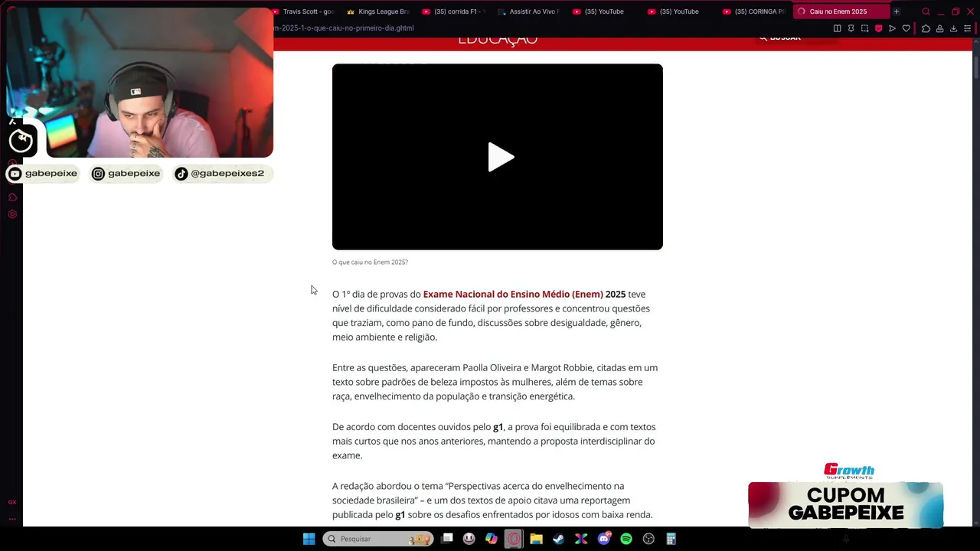Click the sidebar three-dots more icon
The height and width of the screenshot is (551, 980).
12,519
